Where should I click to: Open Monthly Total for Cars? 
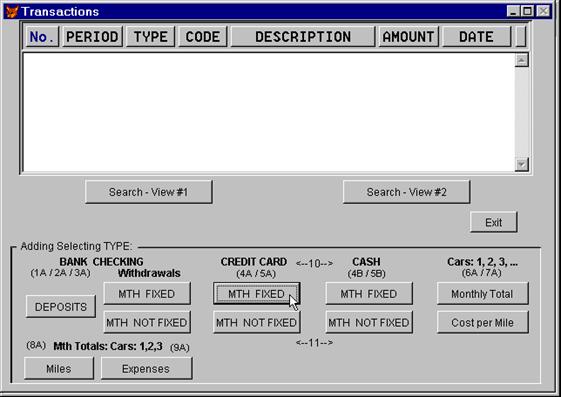tap(482, 294)
